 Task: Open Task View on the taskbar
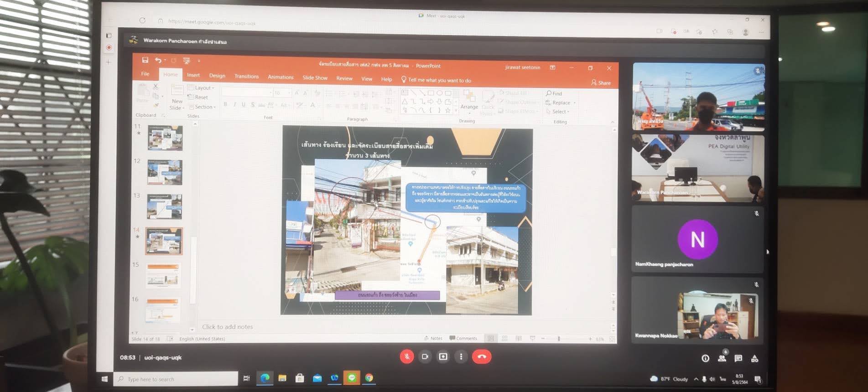pyautogui.click(x=246, y=378)
